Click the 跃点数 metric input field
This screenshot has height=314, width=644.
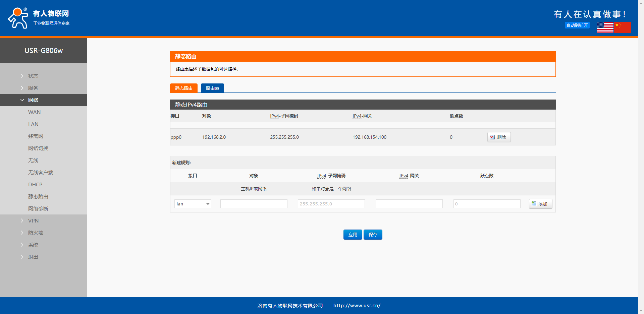pyautogui.click(x=487, y=204)
